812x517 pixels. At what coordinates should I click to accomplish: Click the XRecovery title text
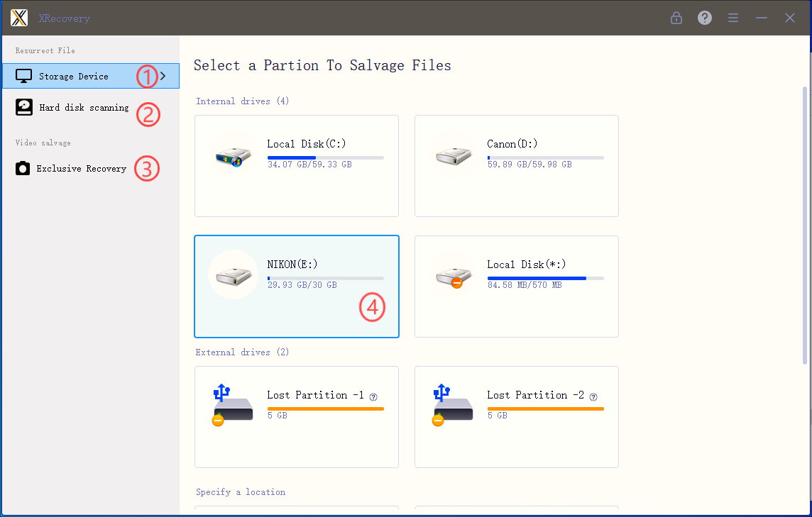pos(64,18)
